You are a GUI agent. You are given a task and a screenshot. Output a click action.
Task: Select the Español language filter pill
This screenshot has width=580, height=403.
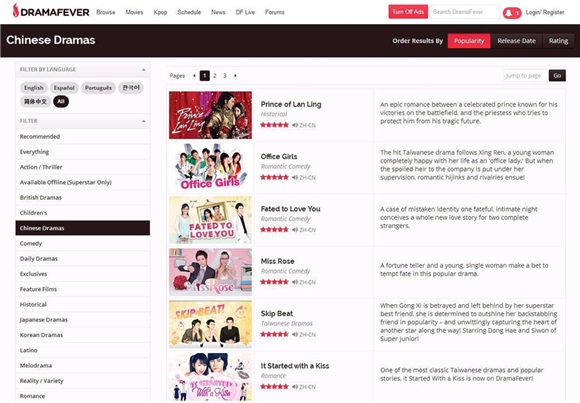tap(64, 88)
